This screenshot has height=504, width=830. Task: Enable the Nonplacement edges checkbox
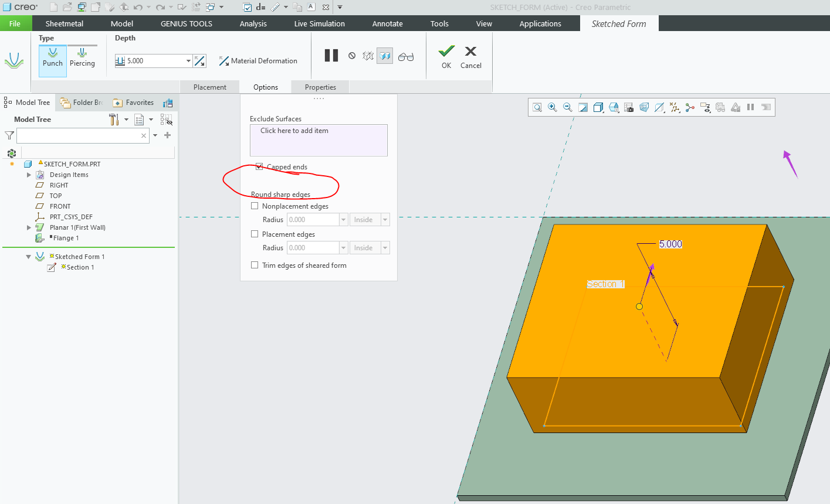pyautogui.click(x=255, y=206)
